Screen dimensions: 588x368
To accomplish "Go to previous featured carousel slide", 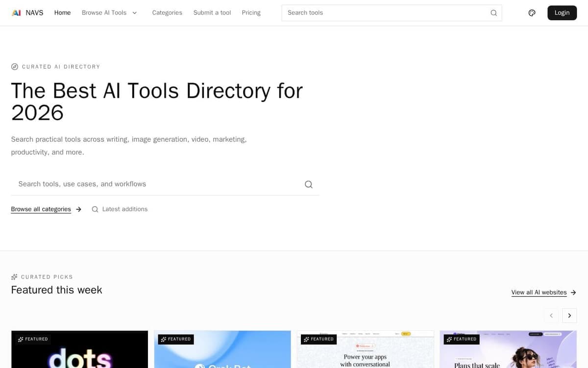I will (x=551, y=315).
